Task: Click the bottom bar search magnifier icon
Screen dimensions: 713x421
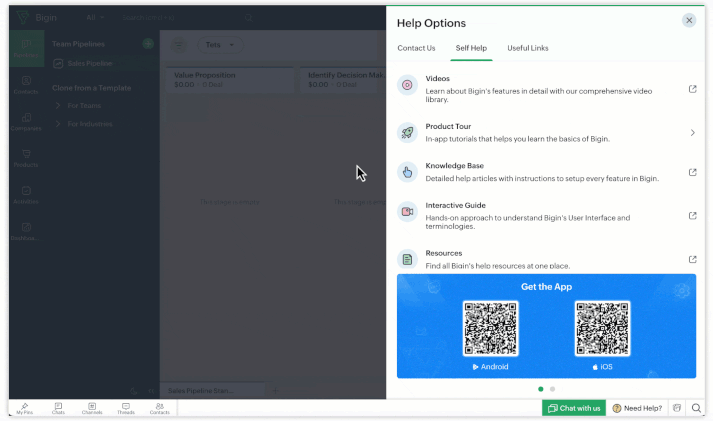Action: [696, 408]
